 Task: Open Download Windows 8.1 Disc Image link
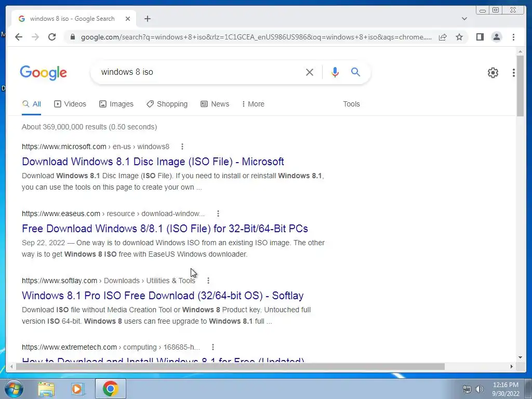click(153, 162)
